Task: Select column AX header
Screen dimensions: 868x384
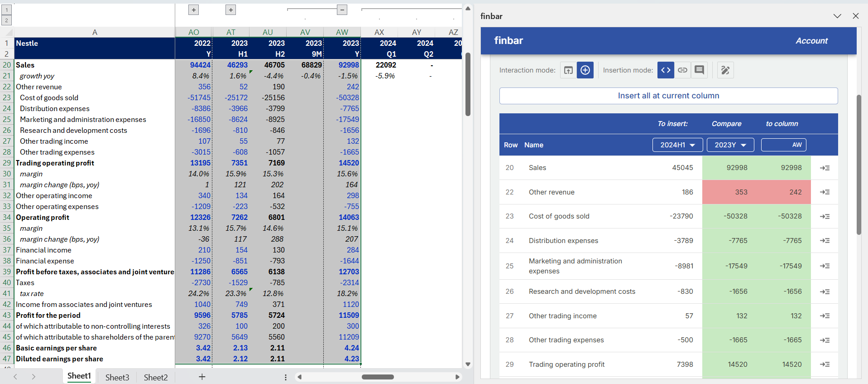Action: [379, 32]
